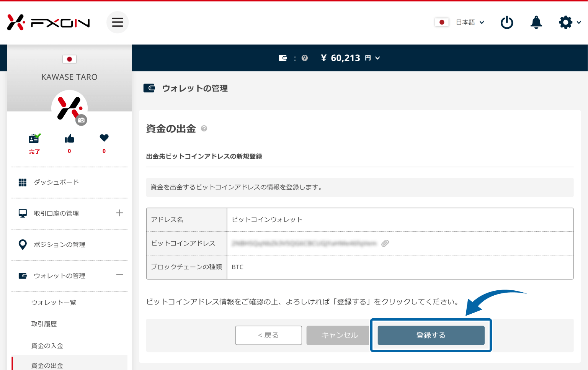Open the 日本語 language dropdown
This screenshot has width=588, height=370.
470,22
